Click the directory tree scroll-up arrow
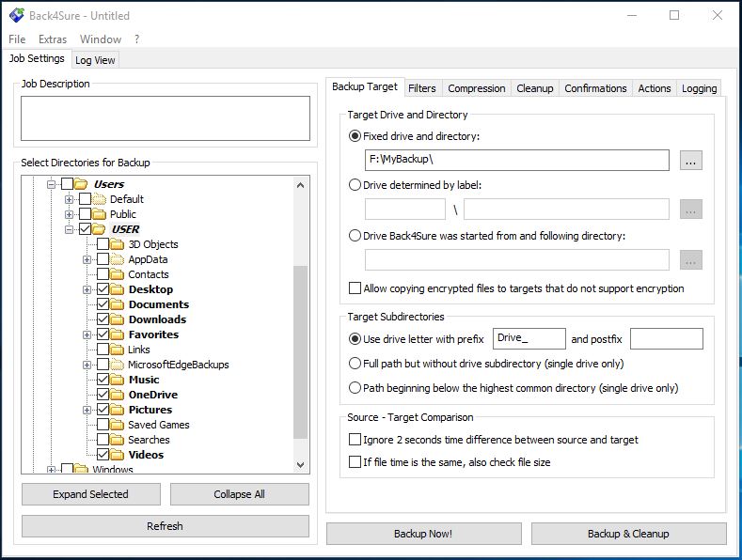 point(301,185)
